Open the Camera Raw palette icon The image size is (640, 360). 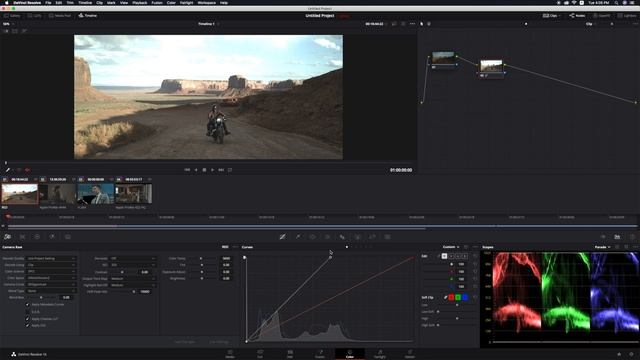pos(7,237)
